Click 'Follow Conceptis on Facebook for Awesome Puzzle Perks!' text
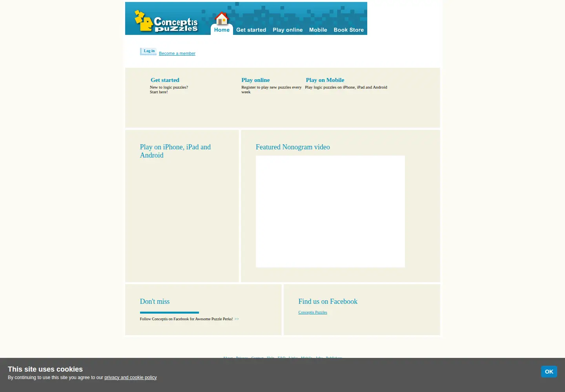Image resolution: width=565 pixels, height=392 pixels. coord(186,319)
